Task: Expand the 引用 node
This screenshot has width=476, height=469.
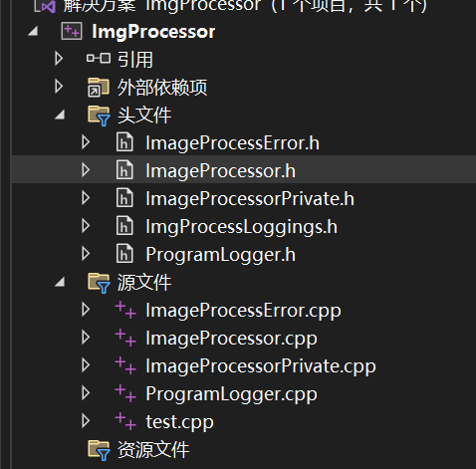Action: pyautogui.click(x=59, y=59)
